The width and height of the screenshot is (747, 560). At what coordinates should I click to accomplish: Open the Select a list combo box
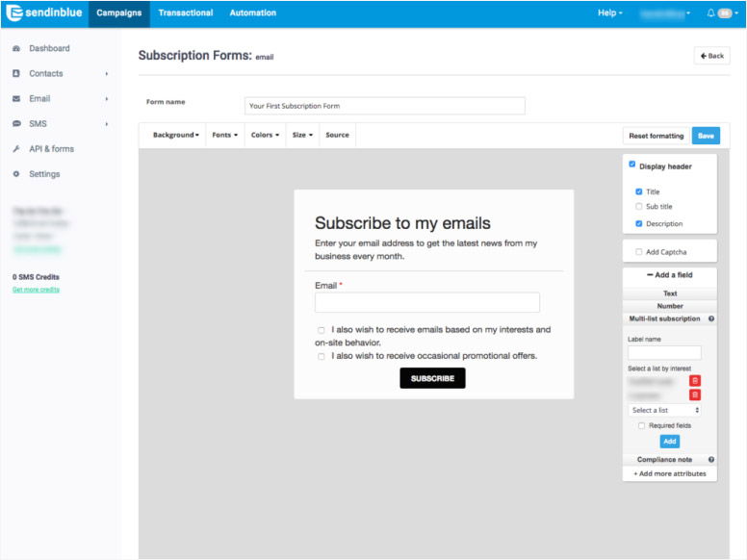(x=664, y=410)
